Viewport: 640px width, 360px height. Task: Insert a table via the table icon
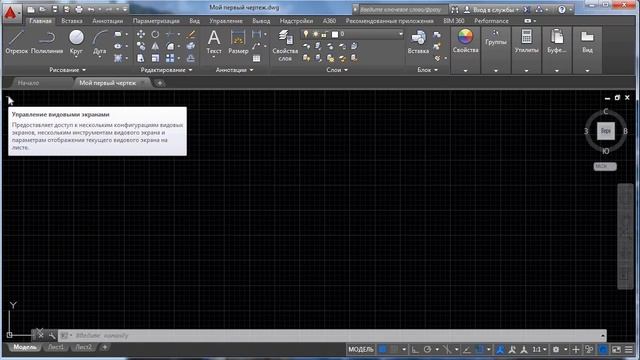coord(256,58)
